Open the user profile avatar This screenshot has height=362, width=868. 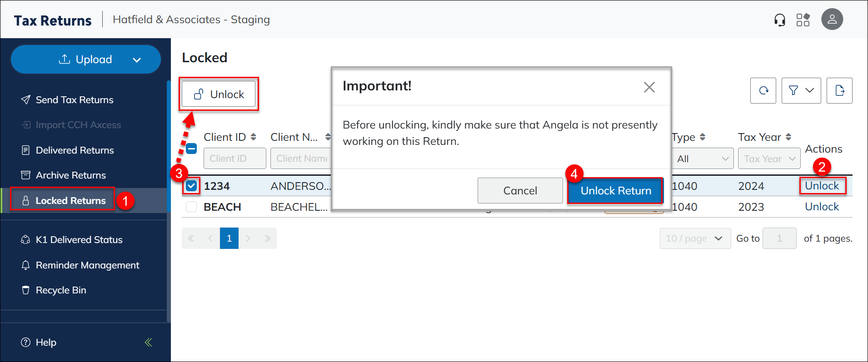tap(832, 20)
